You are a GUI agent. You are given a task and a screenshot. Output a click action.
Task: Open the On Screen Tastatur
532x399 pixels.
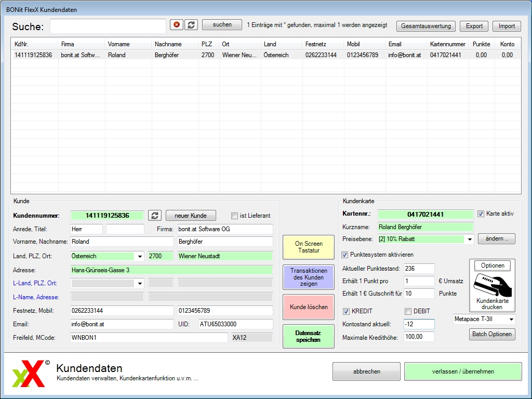[x=309, y=247]
